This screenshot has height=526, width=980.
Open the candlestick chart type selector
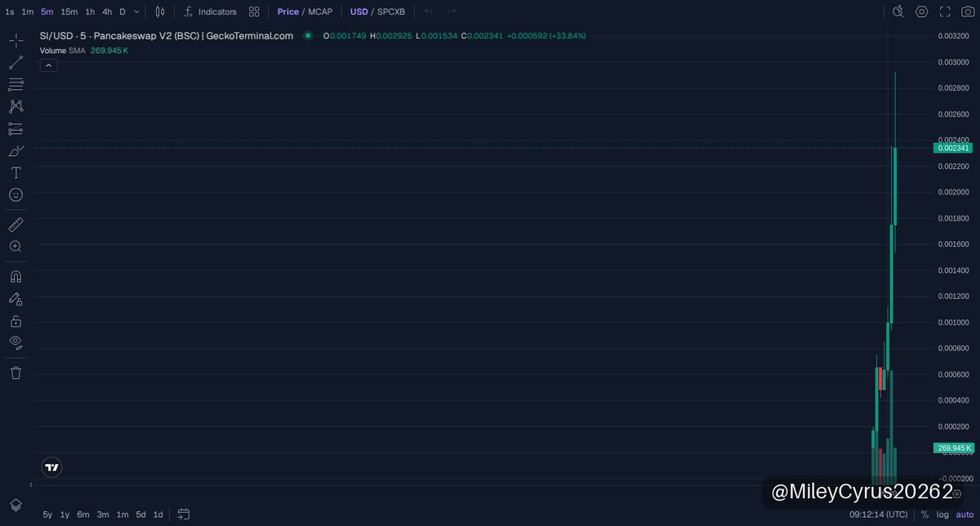160,11
